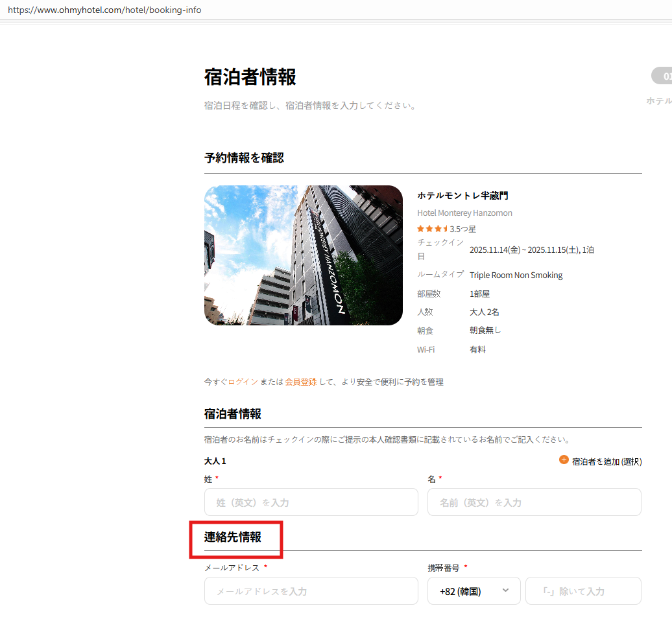Click the star rating icons
Viewport: 672px width, 630px height.
coord(433,229)
